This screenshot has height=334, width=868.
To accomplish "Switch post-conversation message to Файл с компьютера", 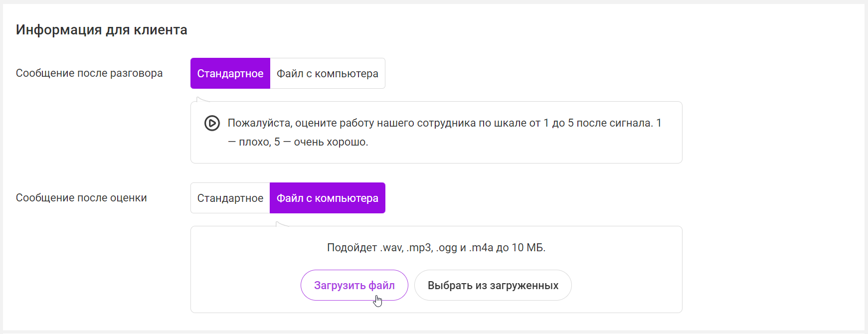I will 327,74.
